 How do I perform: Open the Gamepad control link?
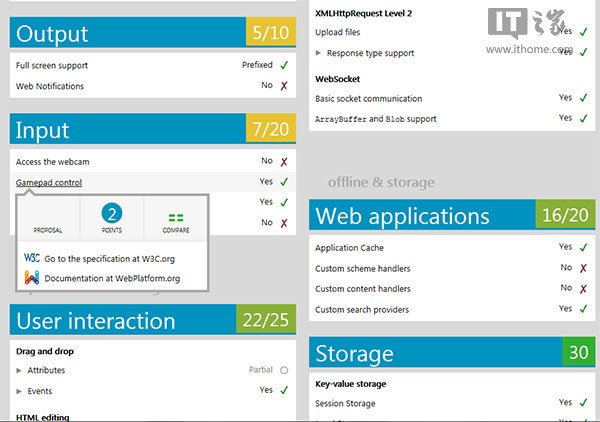49,182
